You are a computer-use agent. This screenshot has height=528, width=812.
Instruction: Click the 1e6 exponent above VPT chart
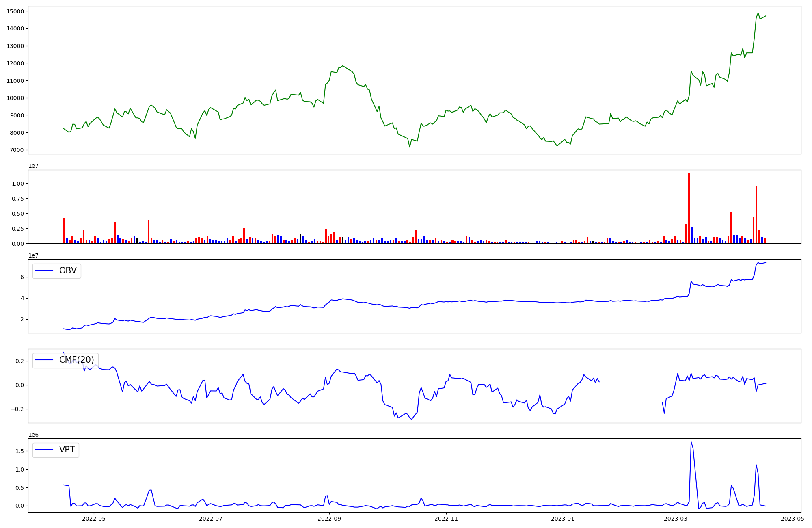point(33,435)
